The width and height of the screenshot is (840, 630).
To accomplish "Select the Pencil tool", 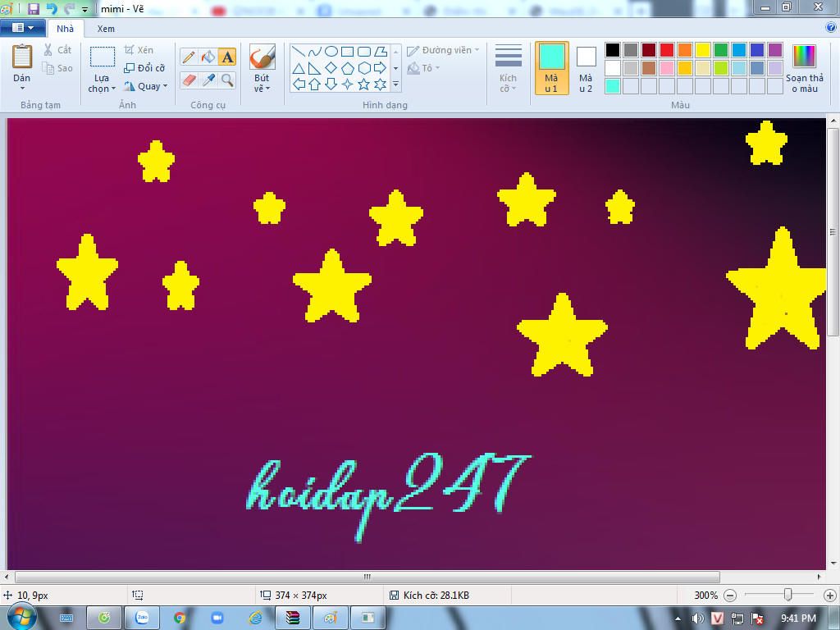I will (189, 57).
